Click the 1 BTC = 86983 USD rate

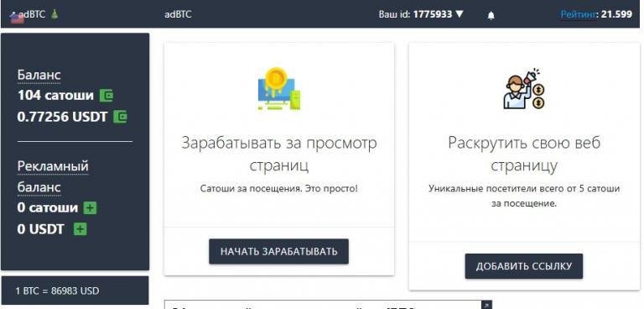click(57, 291)
